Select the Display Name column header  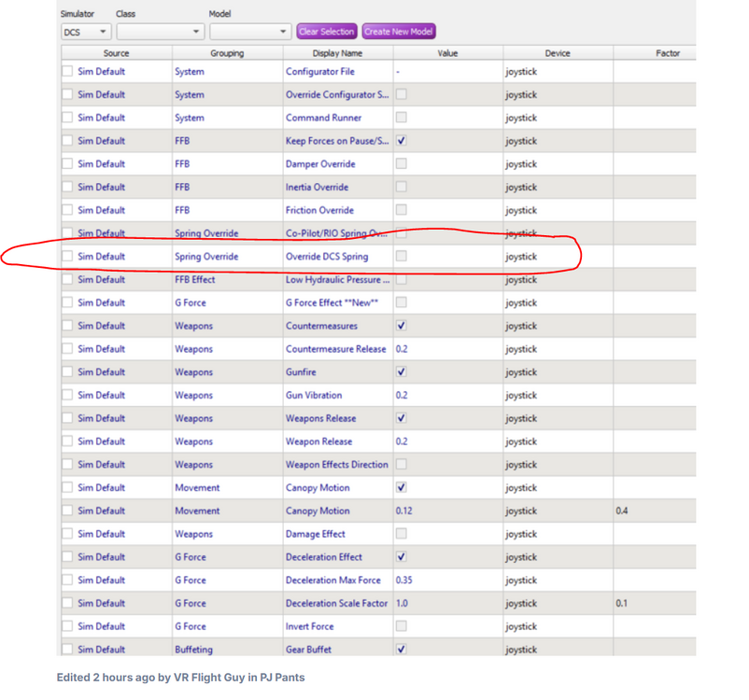(x=337, y=53)
